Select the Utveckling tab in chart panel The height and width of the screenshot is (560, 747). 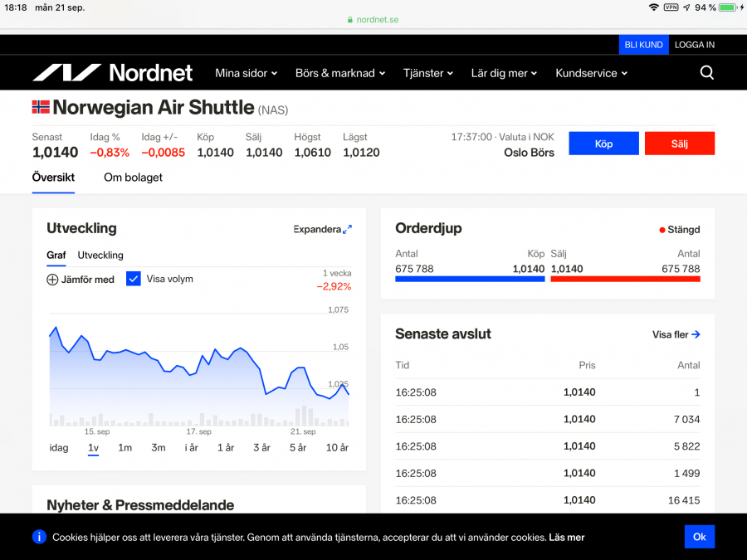[100, 256]
